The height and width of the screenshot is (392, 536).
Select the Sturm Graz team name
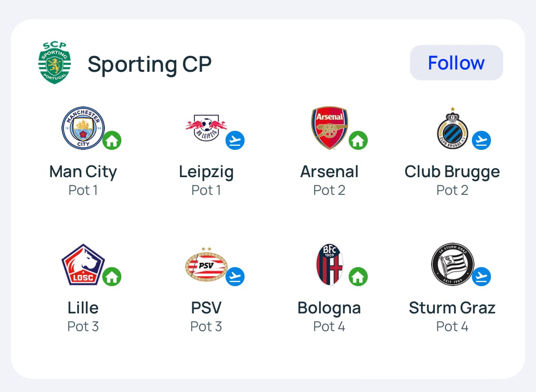452,308
